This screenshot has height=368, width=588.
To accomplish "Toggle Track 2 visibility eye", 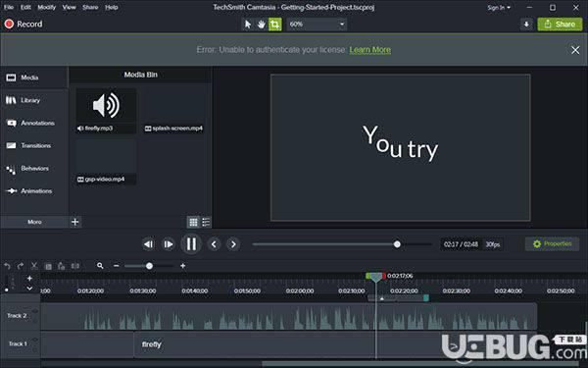I will 35,311.
